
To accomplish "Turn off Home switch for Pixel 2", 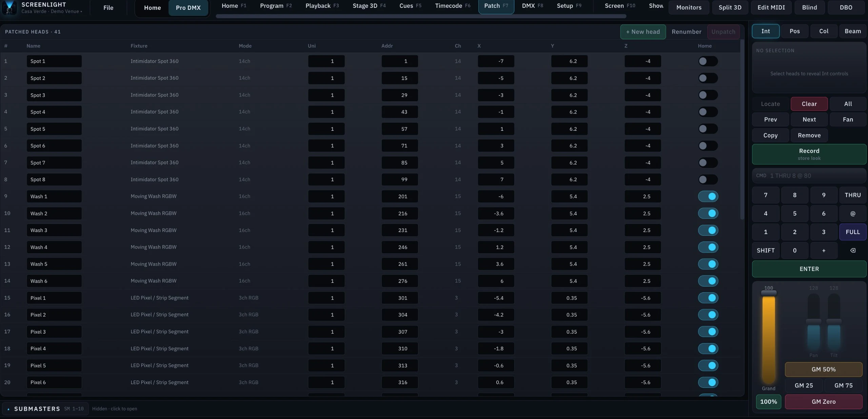I will click(x=708, y=315).
